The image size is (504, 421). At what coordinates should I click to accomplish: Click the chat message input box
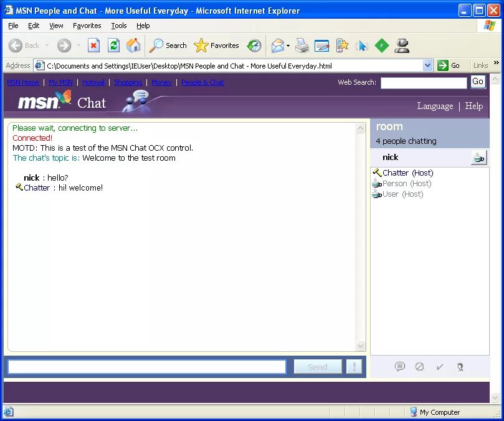147,367
